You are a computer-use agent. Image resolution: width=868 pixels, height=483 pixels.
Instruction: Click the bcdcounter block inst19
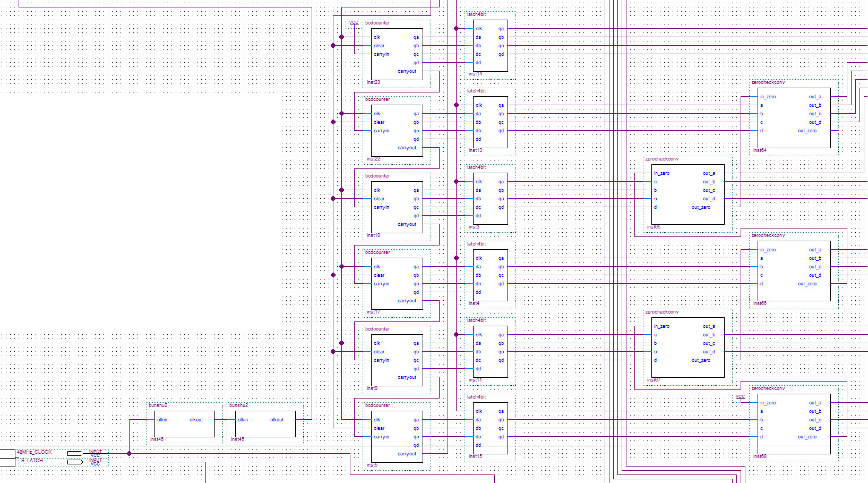tap(397, 211)
